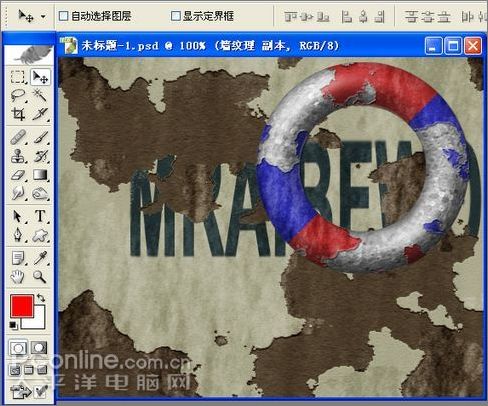Select the Eyedropper tool

point(40,258)
